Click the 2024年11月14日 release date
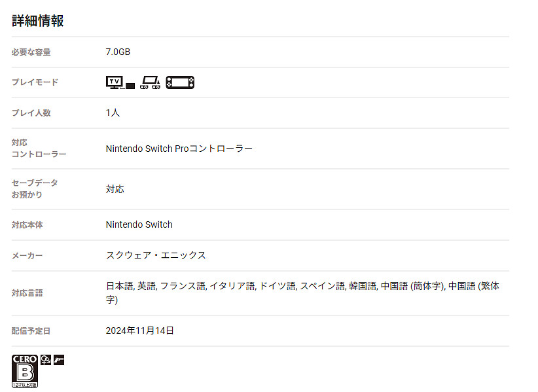Screen dimensions: 538x392 [x=140, y=330]
